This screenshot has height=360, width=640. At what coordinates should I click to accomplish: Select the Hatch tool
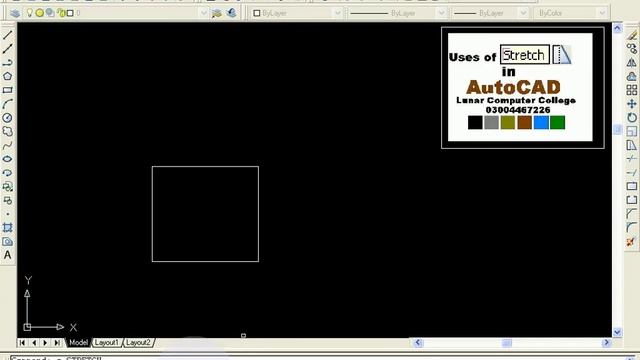tap(7, 228)
